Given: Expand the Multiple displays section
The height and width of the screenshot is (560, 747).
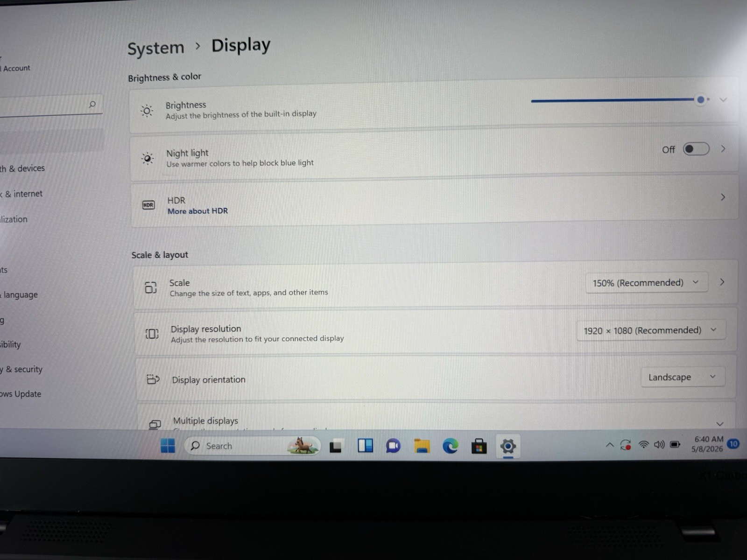Looking at the screenshot, I should click(x=720, y=424).
